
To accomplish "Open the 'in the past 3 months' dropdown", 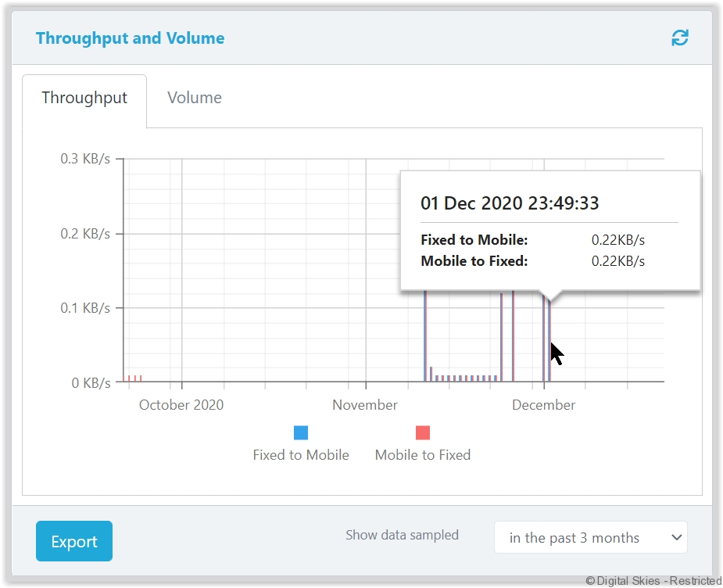I will click(x=590, y=538).
